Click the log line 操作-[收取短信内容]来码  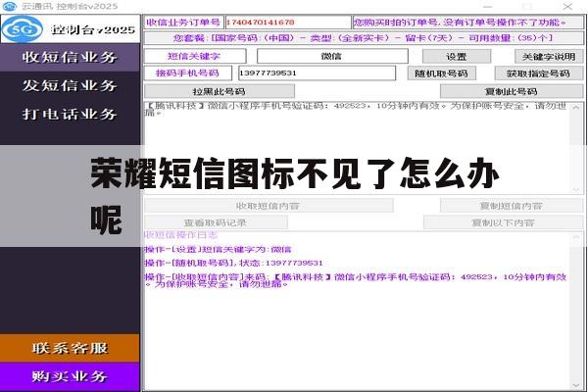356,280
